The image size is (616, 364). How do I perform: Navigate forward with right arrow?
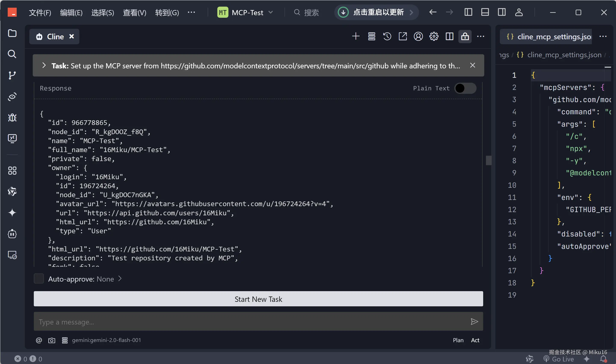pos(449,12)
